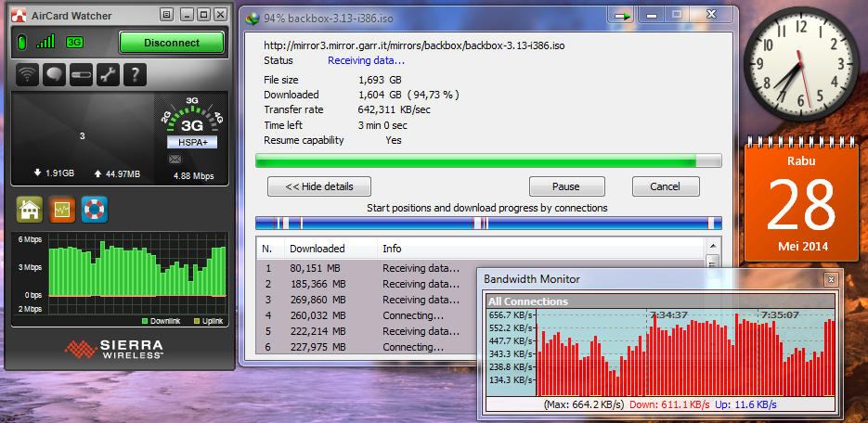Click the red bandwidth graph
Image resolution: width=868 pixels, height=423 pixels.
coord(685,352)
